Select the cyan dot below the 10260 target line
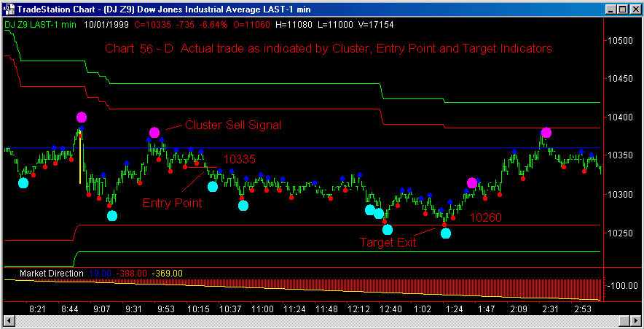 click(x=446, y=233)
